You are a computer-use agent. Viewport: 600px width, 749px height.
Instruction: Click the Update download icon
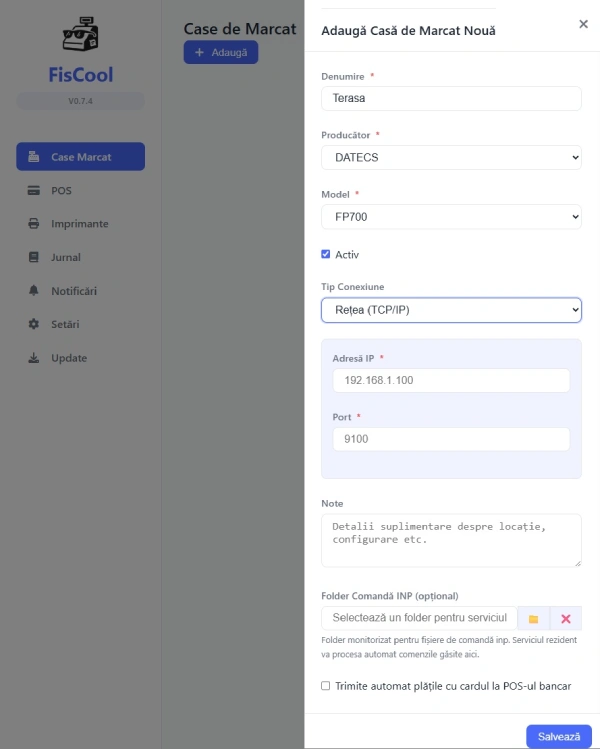pos(33,358)
